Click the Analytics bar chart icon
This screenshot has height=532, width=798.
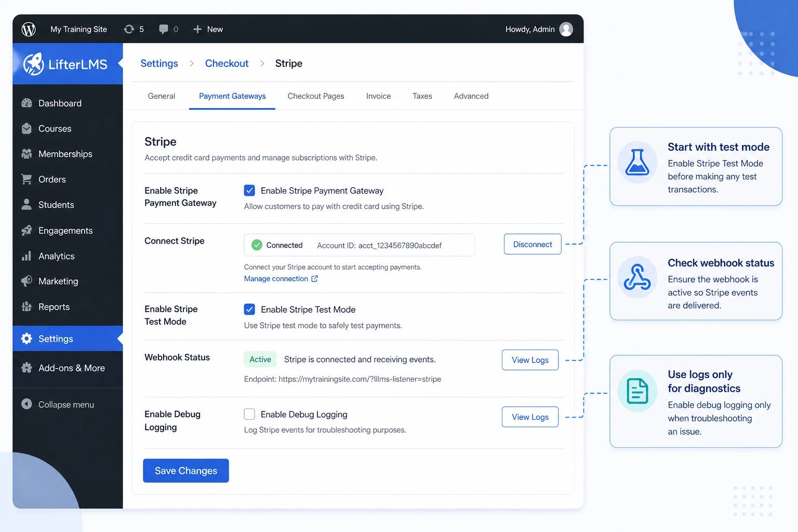26,256
